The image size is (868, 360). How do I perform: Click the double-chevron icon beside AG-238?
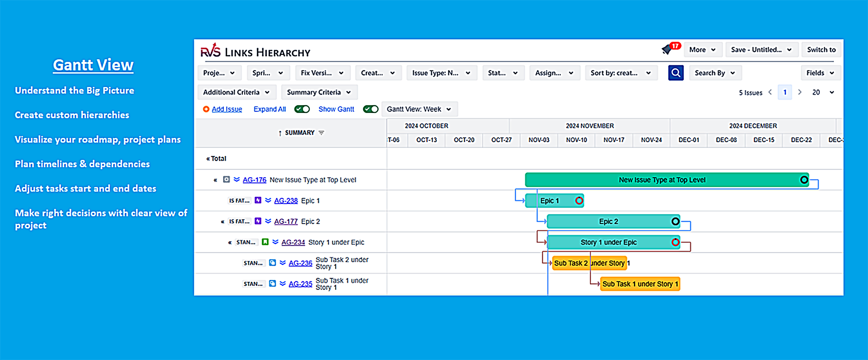point(268,200)
